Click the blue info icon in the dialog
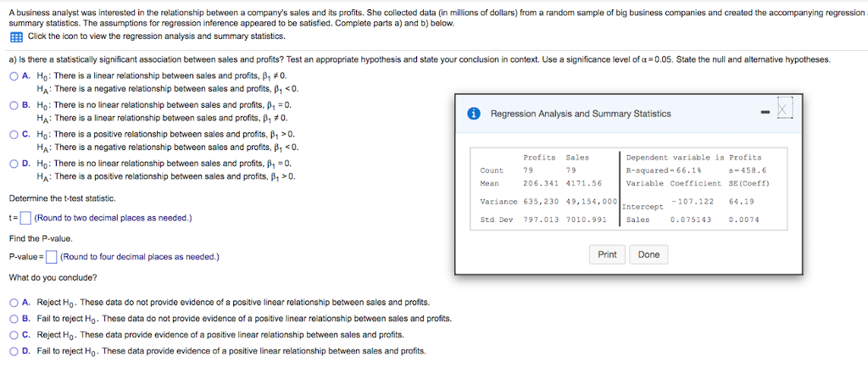 tap(473, 114)
